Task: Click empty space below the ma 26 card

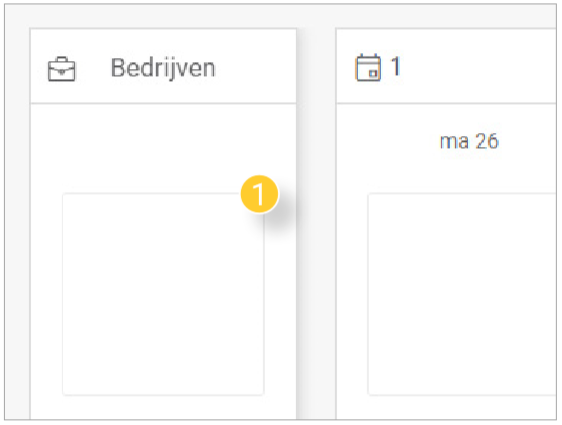Action: [x=462, y=407]
